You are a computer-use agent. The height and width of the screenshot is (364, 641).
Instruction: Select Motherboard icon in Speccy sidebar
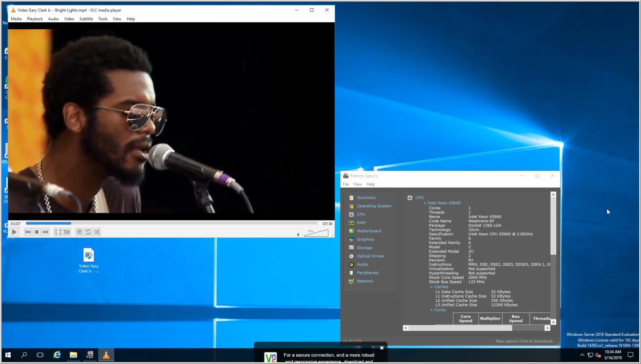pos(351,231)
